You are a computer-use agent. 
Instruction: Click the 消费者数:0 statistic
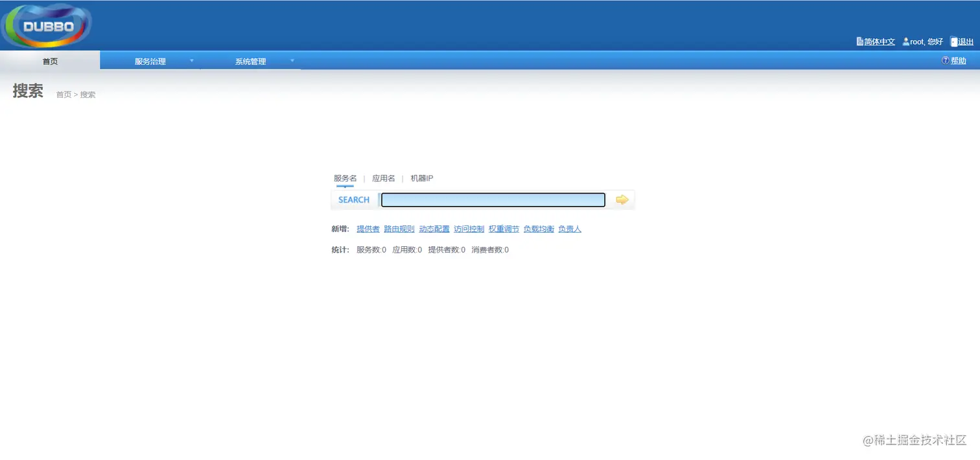tap(490, 249)
